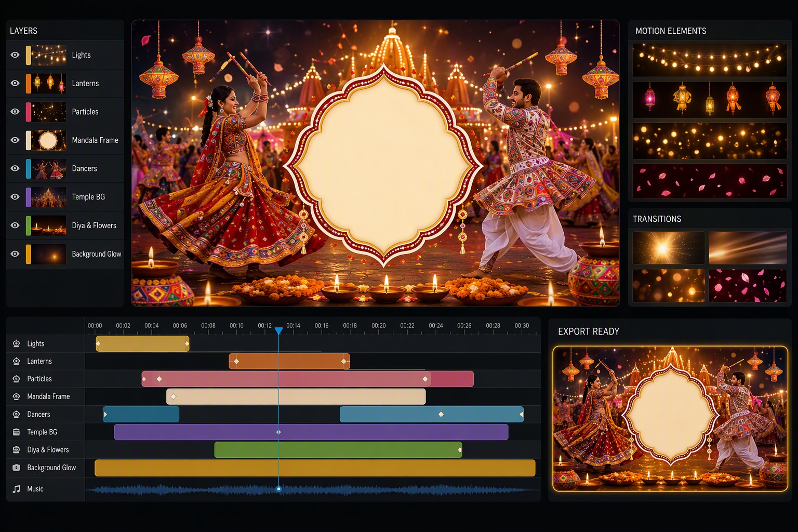Choose hanging lanterns motion element
Screen dimensions: 798x532
(710, 100)
